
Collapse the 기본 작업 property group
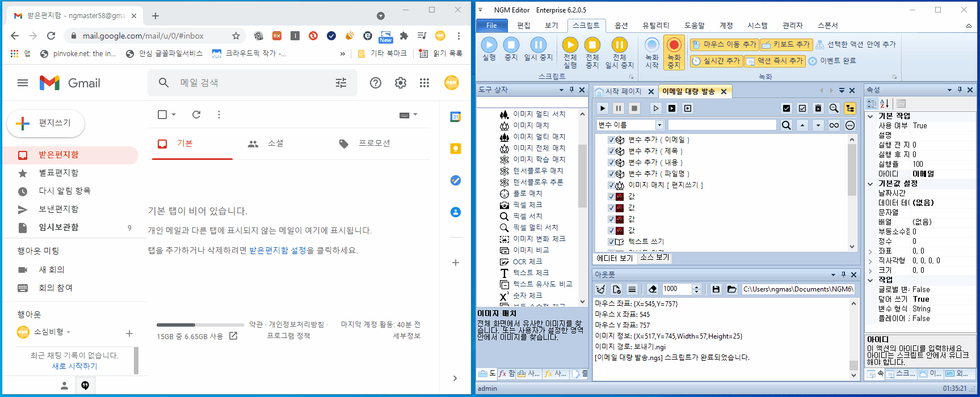pos(870,116)
